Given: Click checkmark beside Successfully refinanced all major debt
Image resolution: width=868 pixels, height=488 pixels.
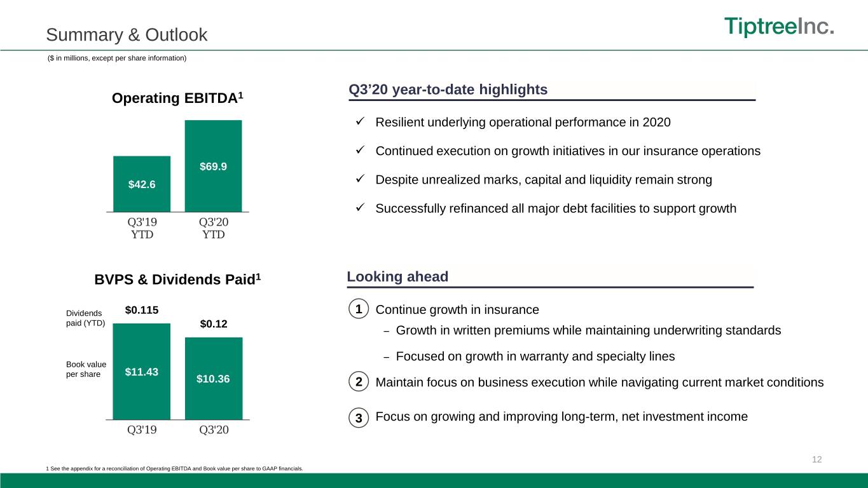Looking at the screenshot, I should pyautogui.click(x=359, y=208).
